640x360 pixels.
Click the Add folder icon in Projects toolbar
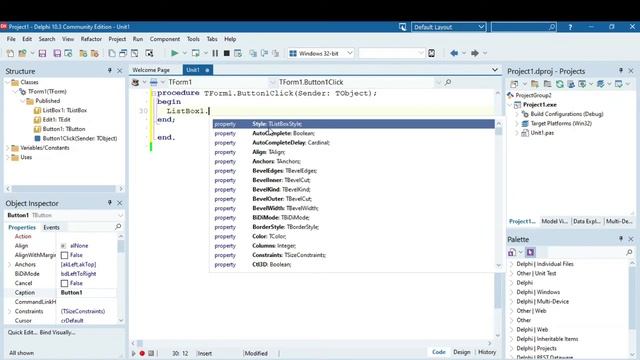(535, 84)
